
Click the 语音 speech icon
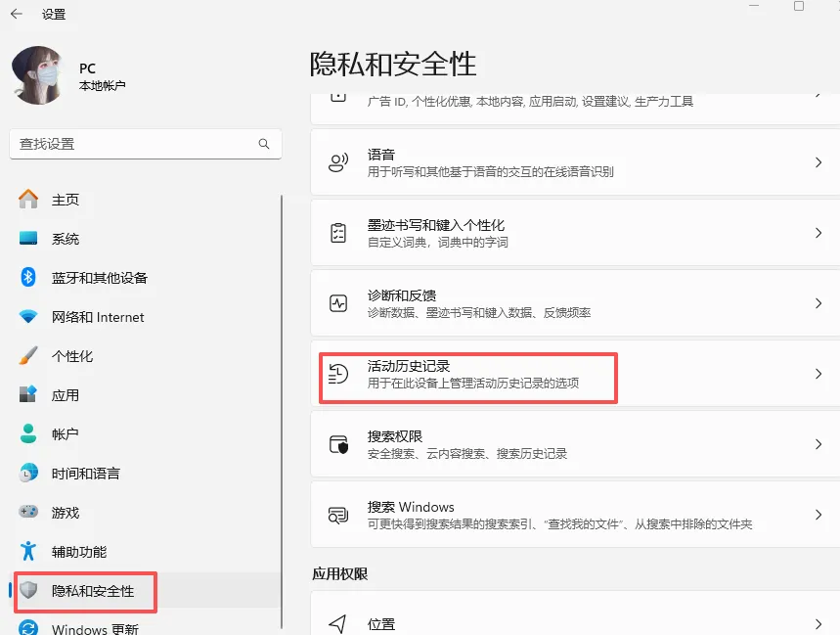[x=338, y=162]
